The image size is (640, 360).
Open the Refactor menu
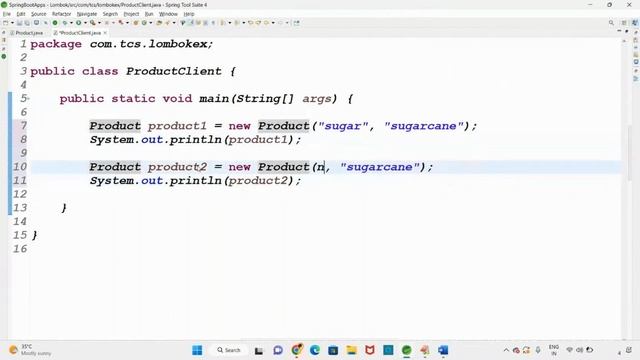[x=61, y=14]
